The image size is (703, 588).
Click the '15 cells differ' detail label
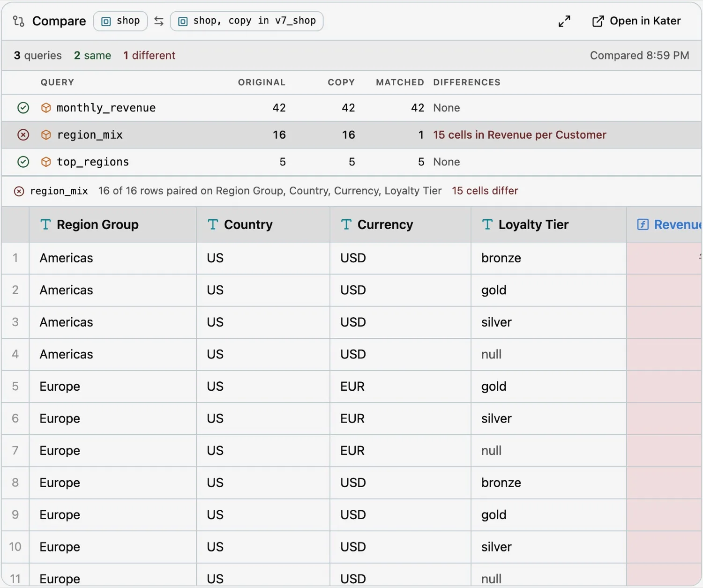485,191
